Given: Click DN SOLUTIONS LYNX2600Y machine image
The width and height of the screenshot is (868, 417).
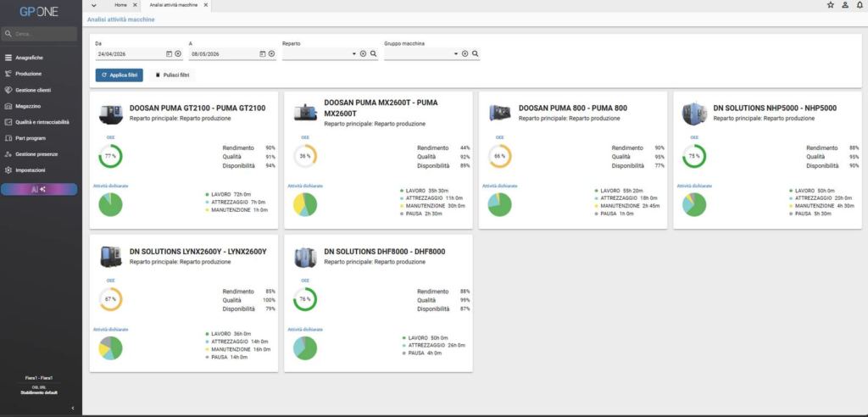Looking at the screenshot, I should tap(111, 257).
